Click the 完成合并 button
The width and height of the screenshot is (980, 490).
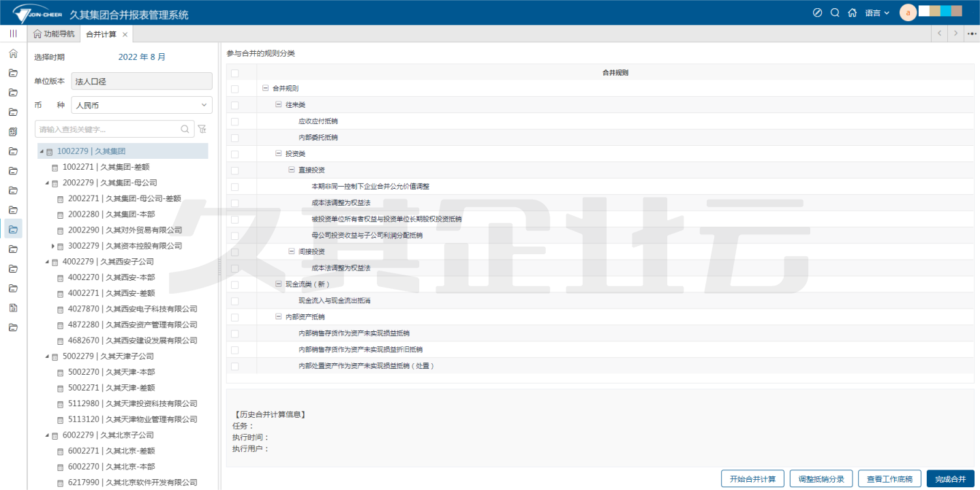(x=950, y=479)
